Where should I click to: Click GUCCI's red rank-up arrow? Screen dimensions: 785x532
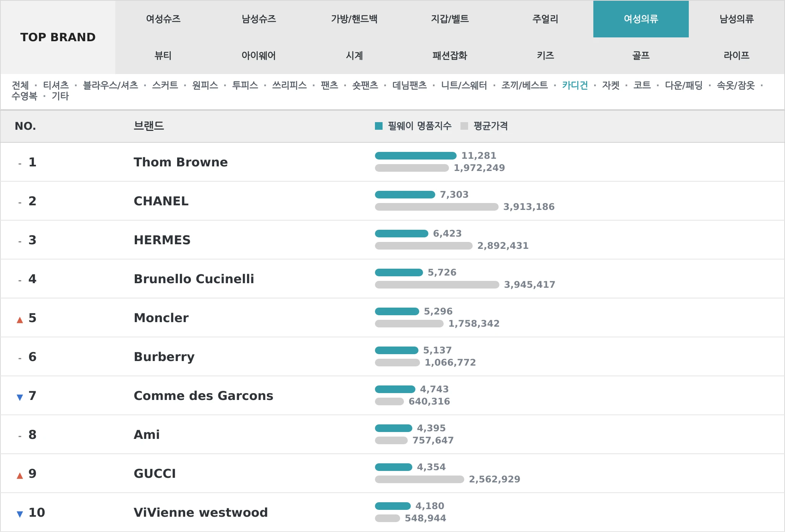pyautogui.click(x=20, y=476)
